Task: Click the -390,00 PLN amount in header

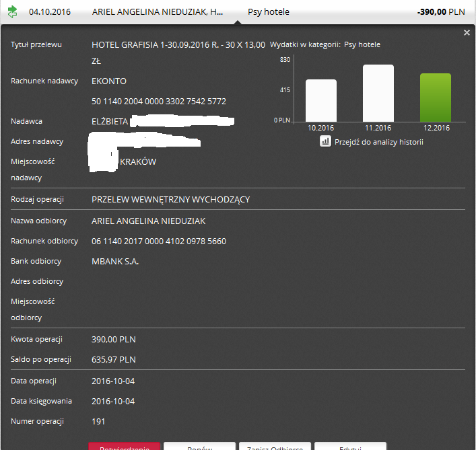Action: 440,12
